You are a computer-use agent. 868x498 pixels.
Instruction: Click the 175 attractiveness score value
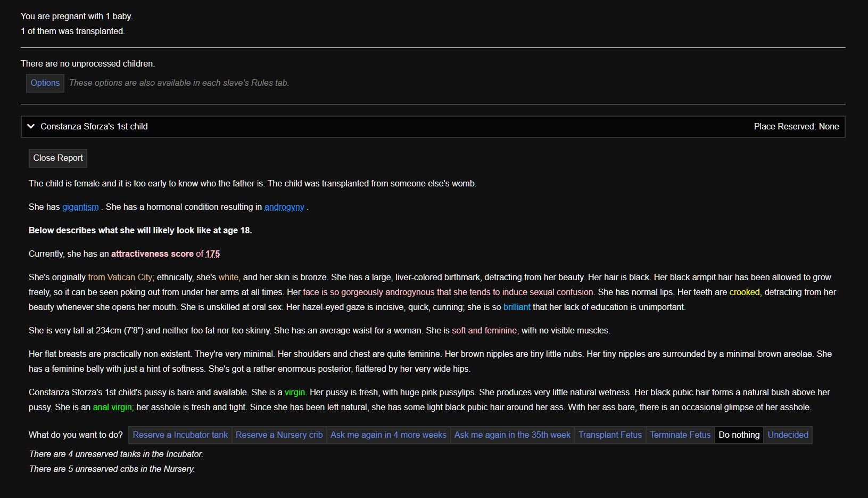pos(213,254)
